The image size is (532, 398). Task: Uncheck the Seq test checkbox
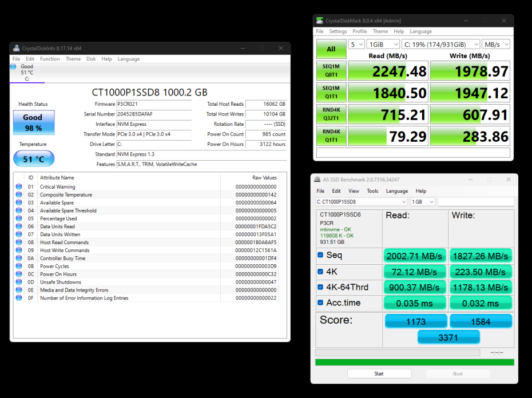click(320, 255)
